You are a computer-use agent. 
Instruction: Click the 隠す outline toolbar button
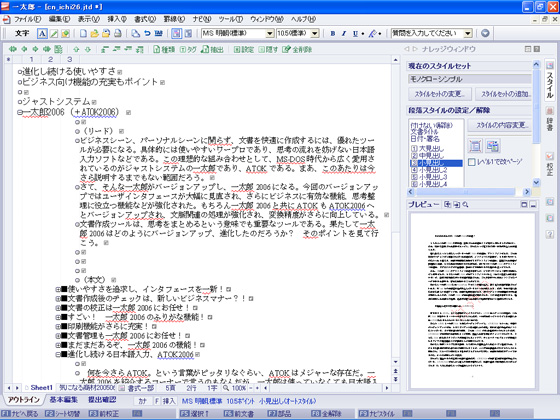268,49
